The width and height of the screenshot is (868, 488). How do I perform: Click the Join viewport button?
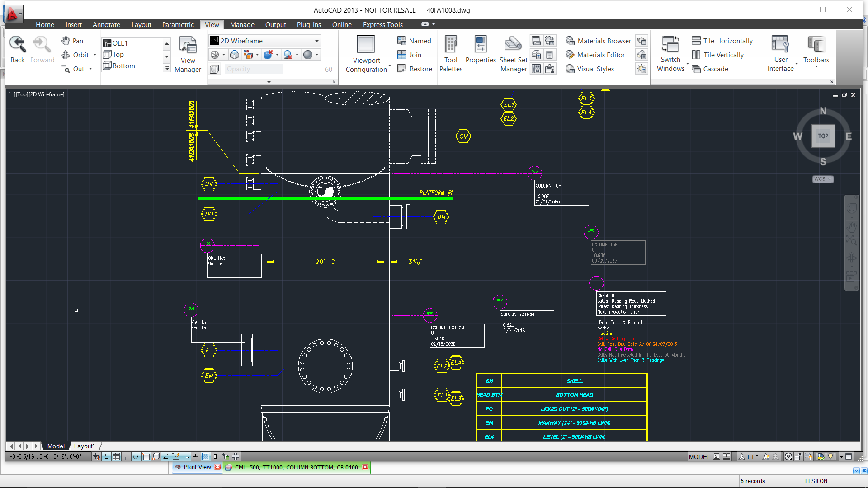tap(410, 55)
